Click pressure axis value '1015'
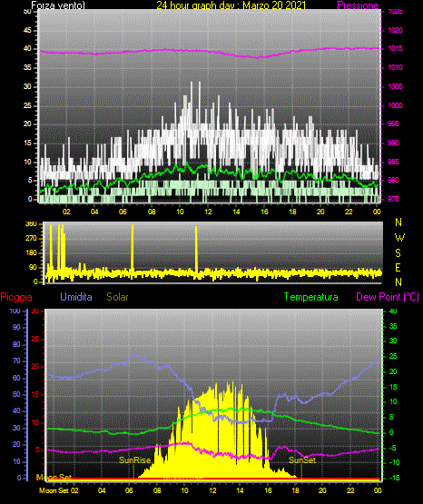This screenshot has height=504, width=423. [395, 48]
